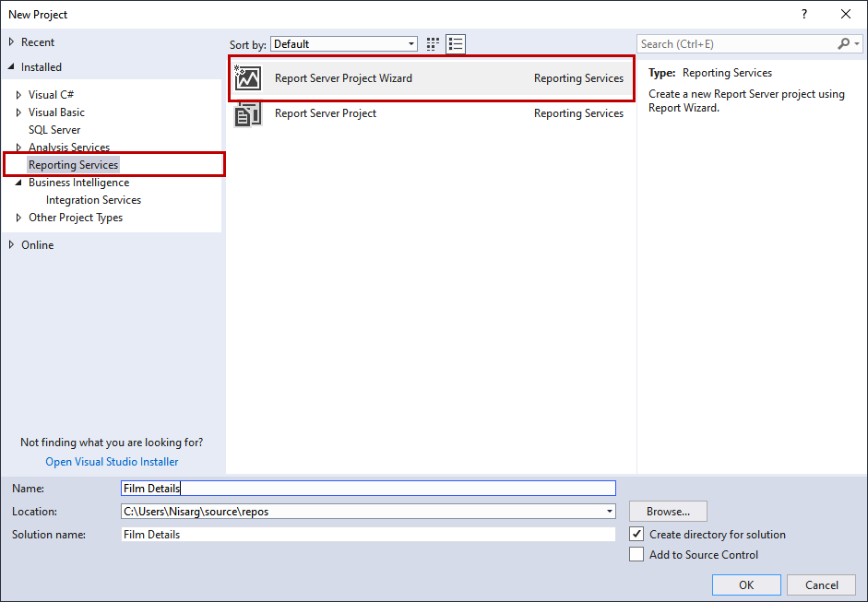Expand the Visual C# node
This screenshot has width=868, height=602.
click(x=18, y=95)
